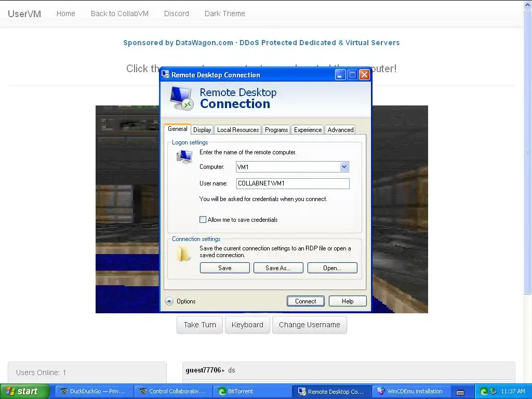Viewport: 532px width, 399px height.
Task: Close the Remote Desktop Connection dialog
Action: (364, 75)
